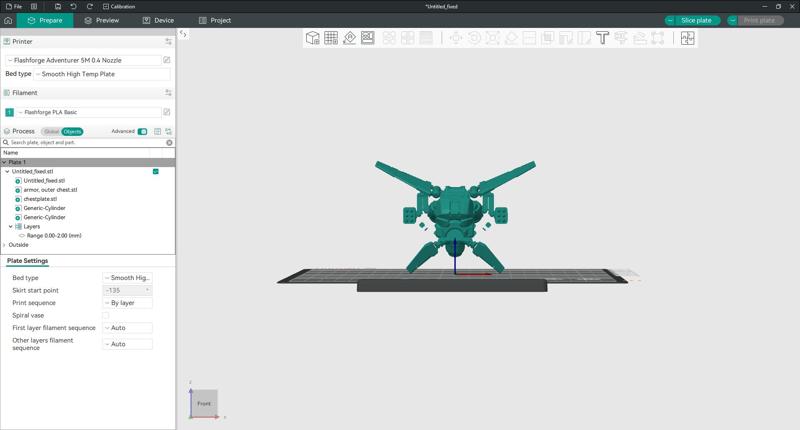Click the Name column header
The height and width of the screenshot is (430, 800).
point(10,153)
